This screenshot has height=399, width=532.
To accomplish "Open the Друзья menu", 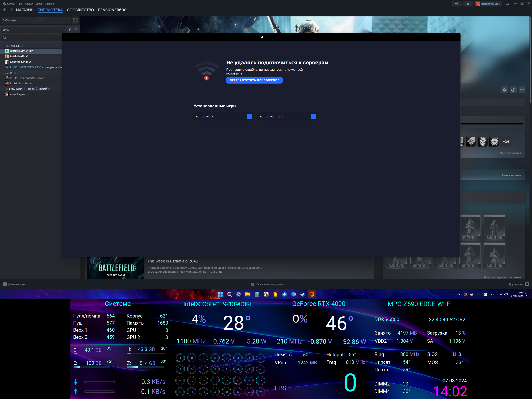I will 29,4.
